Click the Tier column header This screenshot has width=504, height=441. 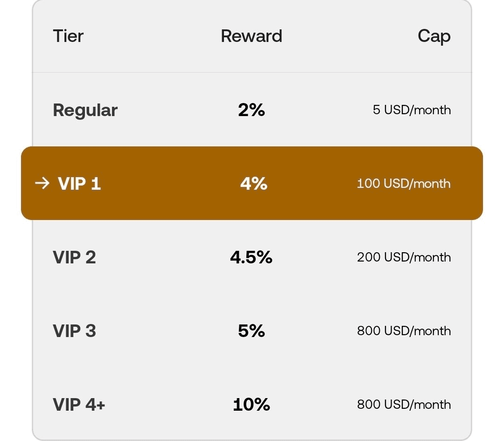(x=68, y=36)
